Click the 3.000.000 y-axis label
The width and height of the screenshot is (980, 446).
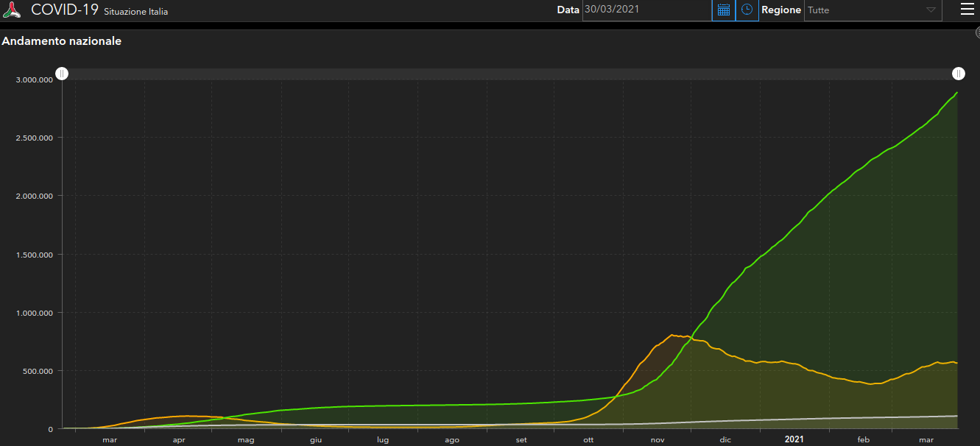click(x=35, y=79)
